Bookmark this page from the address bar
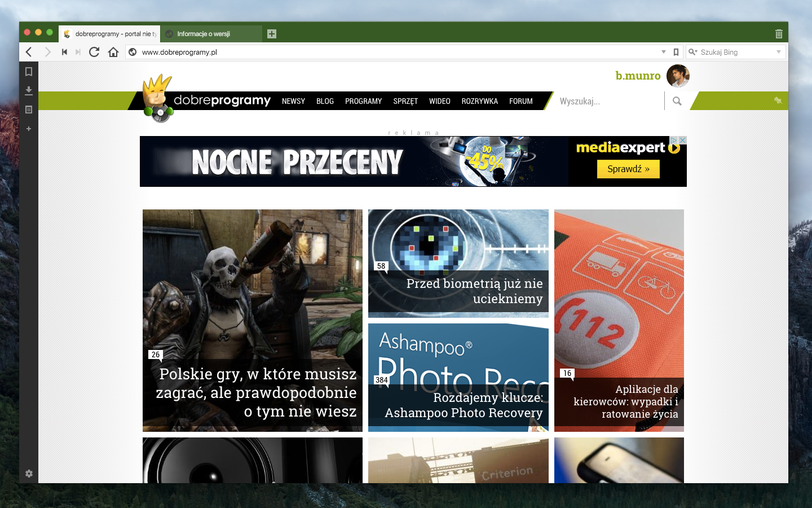812x508 pixels. click(676, 52)
